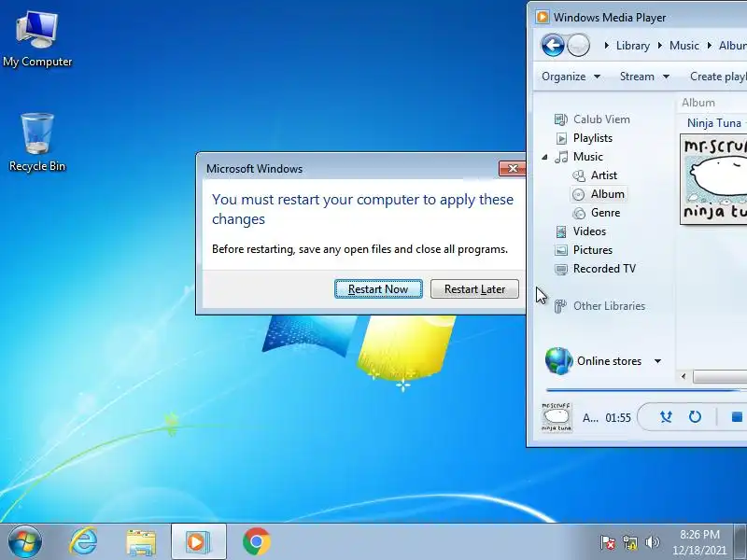Open the Action Center flag icon

[x=608, y=542]
